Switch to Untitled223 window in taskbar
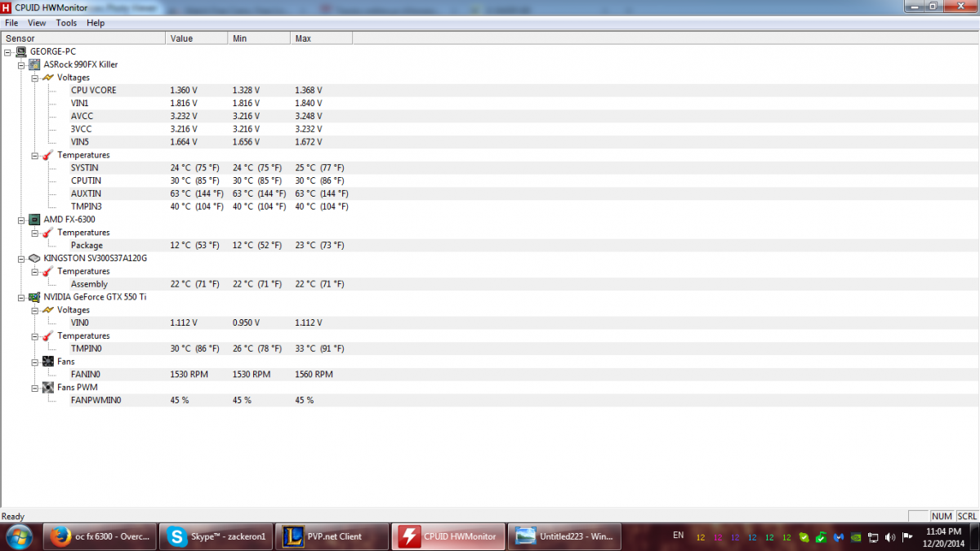 [x=563, y=536]
